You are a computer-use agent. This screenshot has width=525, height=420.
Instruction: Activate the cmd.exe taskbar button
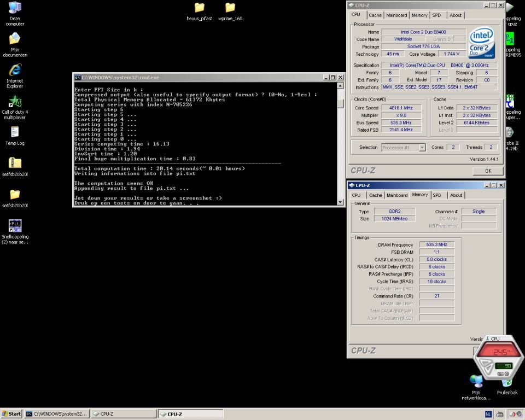(x=56, y=414)
